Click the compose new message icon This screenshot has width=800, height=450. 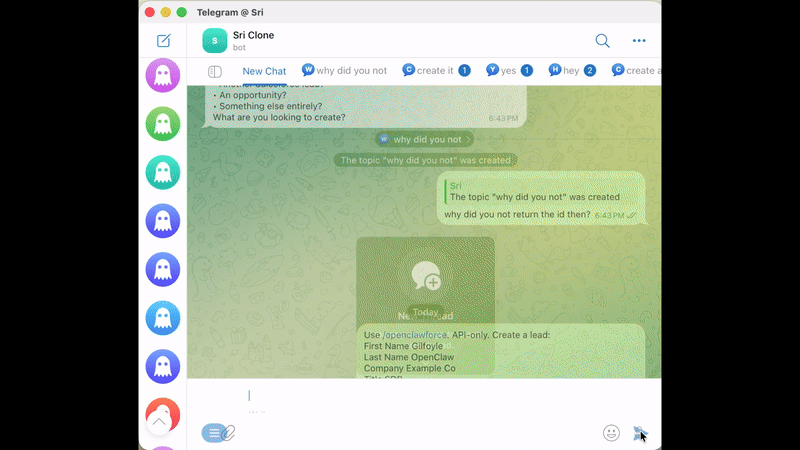pyautogui.click(x=163, y=41)
